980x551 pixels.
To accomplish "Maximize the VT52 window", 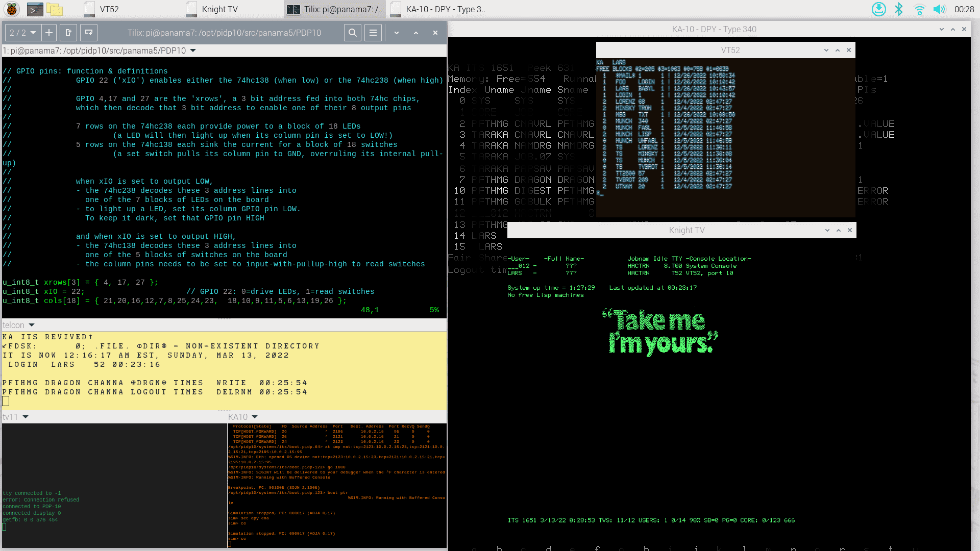I will tap(838, 50).
